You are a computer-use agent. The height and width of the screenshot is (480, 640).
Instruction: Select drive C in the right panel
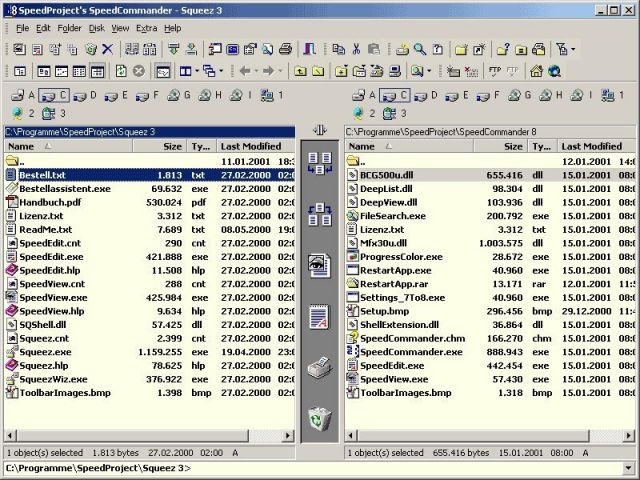(x=395, y=96)
